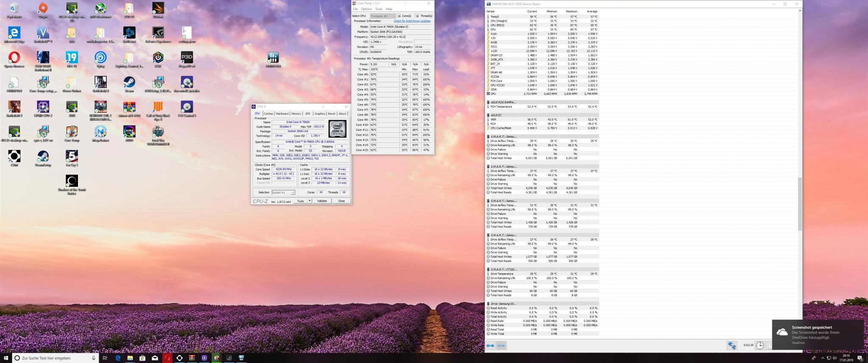Show hidden system tray icons
The width and height of the screenshot is (868, 363).
click(823, 358)
